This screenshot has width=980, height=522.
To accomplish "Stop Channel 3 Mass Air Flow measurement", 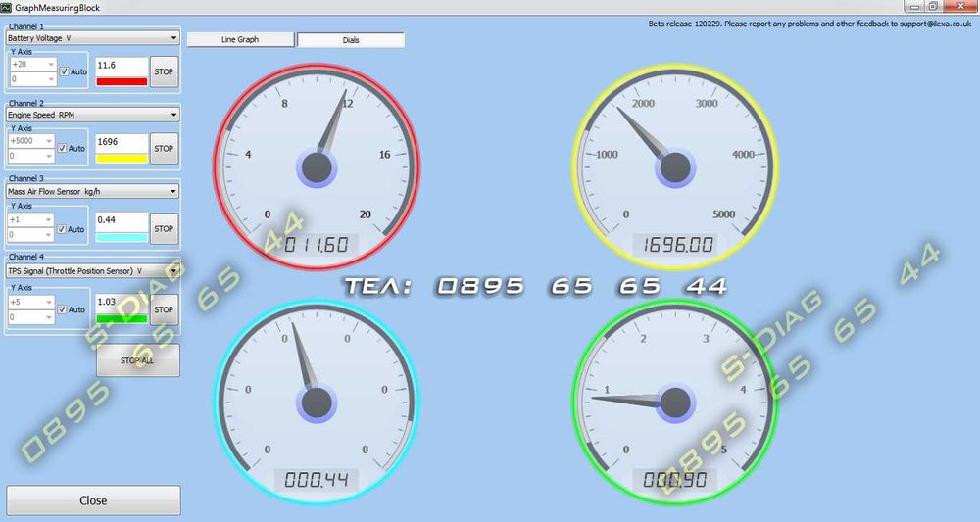I will [x=164, y=228].
